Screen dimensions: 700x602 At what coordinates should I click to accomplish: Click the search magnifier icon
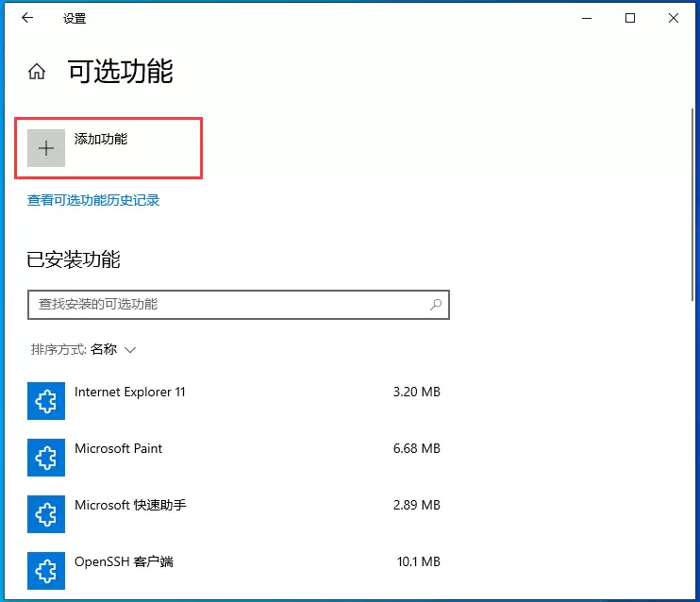pos(436,305)
